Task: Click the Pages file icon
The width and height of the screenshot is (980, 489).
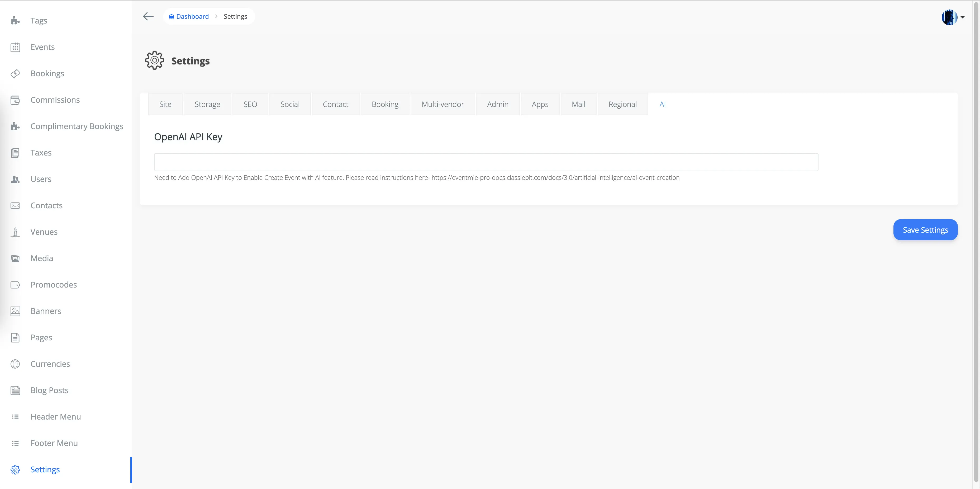Action: point(15,337)
